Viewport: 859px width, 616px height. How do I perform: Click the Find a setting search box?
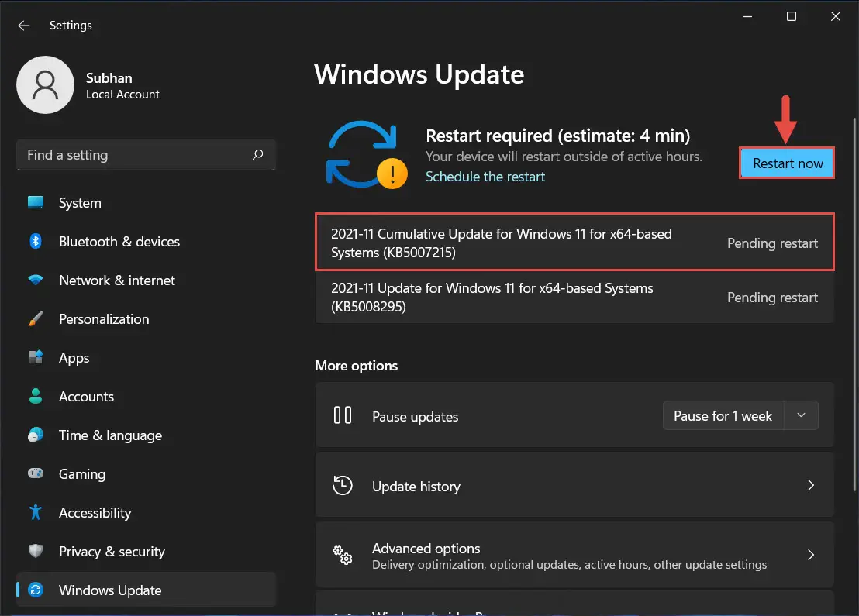(146, 154)
